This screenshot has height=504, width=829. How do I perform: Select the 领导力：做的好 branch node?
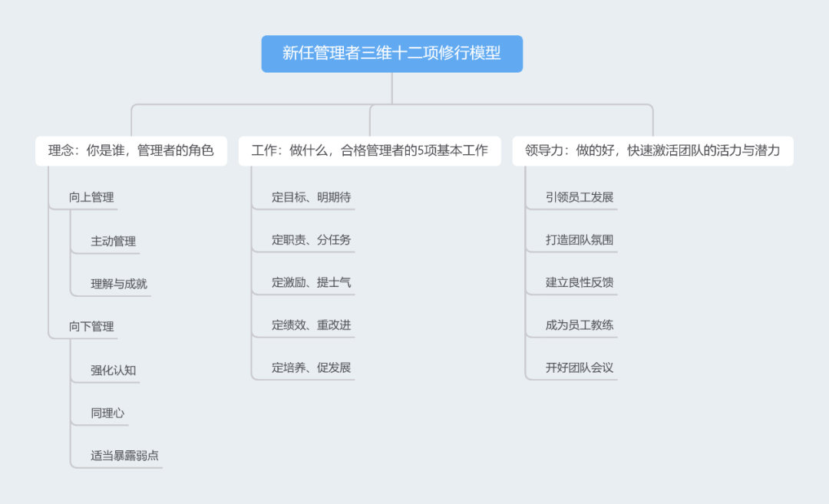(x=652, y=151)
